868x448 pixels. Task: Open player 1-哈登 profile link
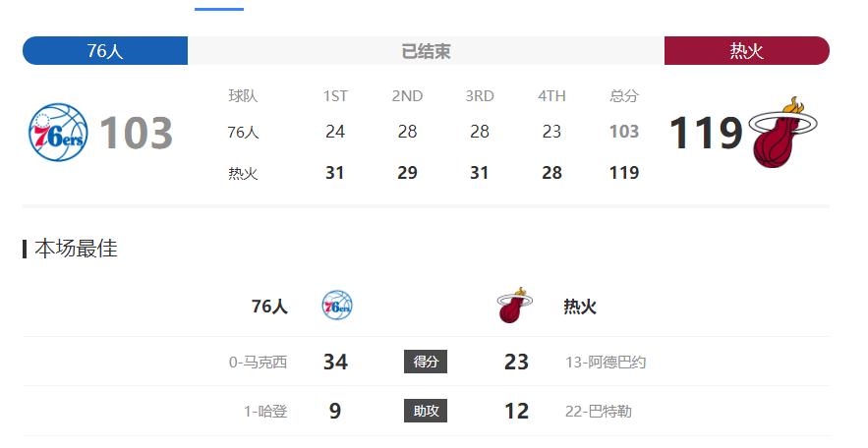click(265, 412)
